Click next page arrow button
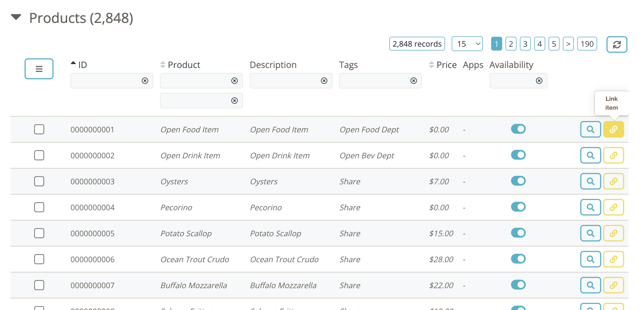 coord(568,44)
